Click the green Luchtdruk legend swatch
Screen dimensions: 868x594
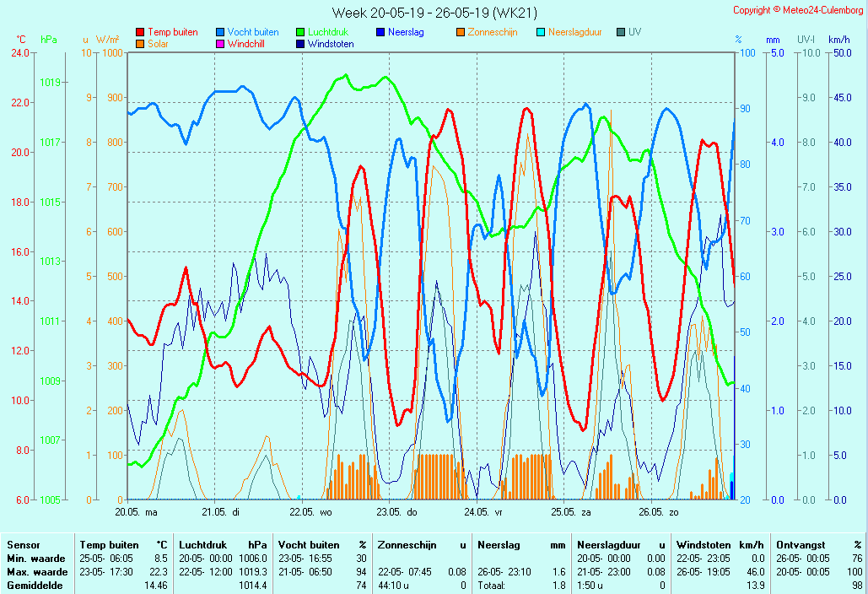300,33
